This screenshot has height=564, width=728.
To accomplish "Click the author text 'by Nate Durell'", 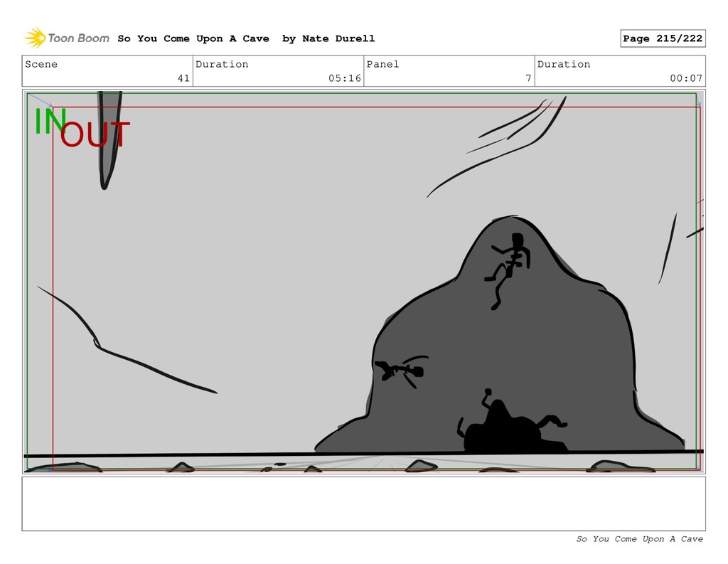I will click(328, 38).
